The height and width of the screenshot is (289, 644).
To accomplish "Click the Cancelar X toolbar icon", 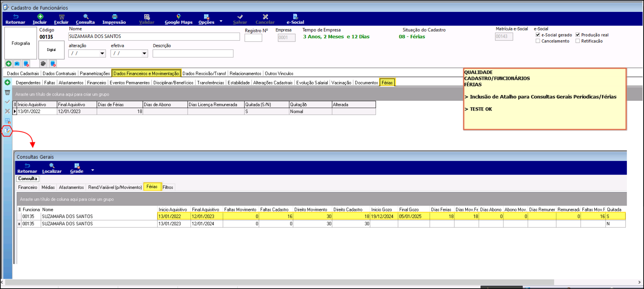I will [265, 17].
